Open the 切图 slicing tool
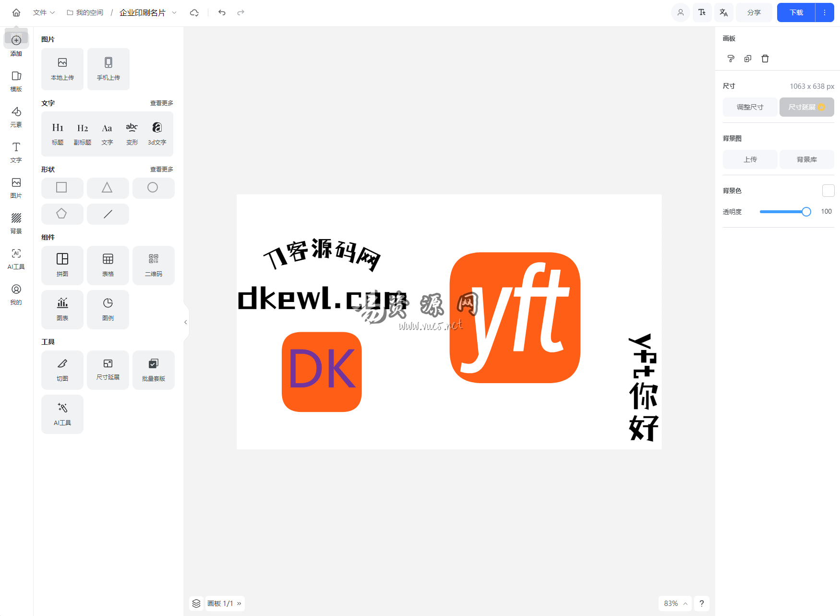The height and width of the screenshot is (616, 840). [62, 370]
